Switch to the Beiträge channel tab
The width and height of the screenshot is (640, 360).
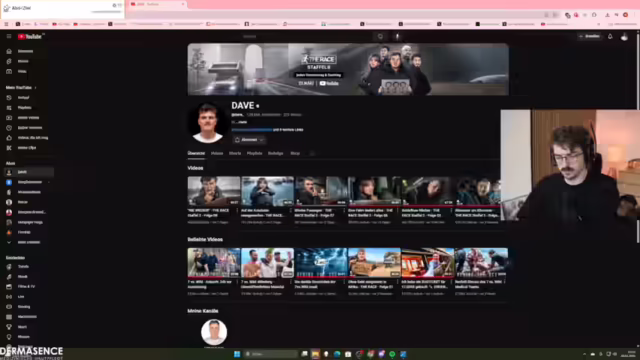coord(276,153)
